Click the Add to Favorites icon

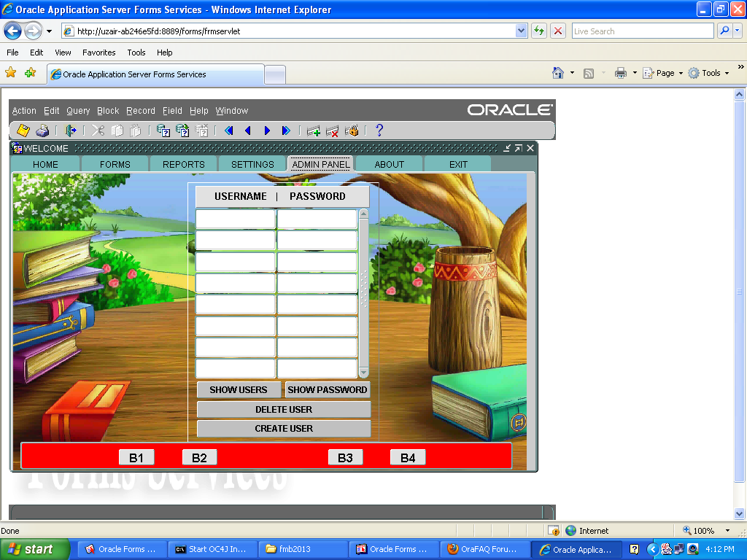[x=31, y=72]
